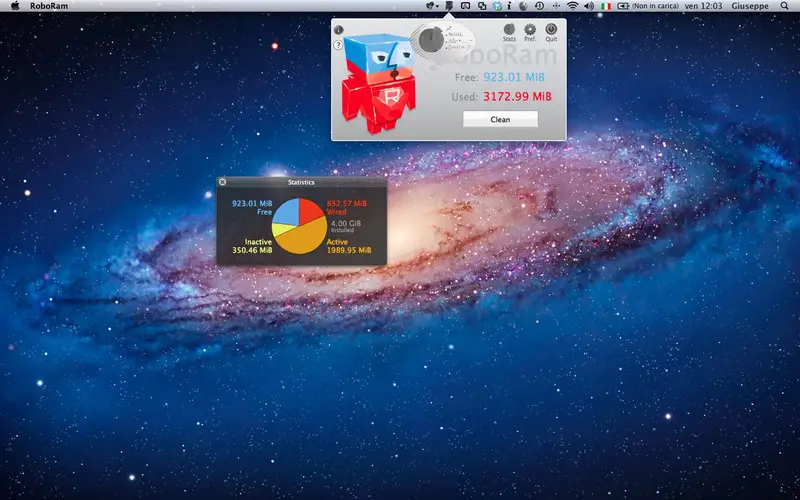Screen dimensions: 800x500
Task: Click the RoboRam robot menu bar icon
Action: pyautogui.click(x=449, y=6)
